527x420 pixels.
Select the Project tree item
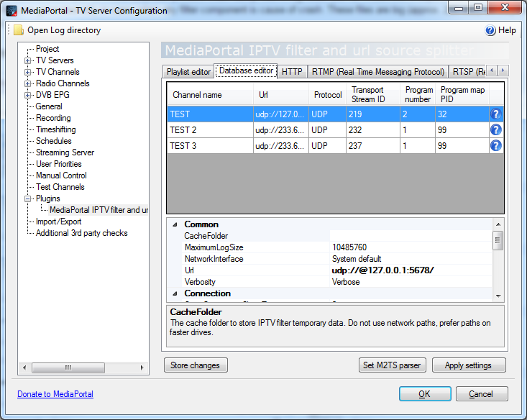[x=47, y=49]
